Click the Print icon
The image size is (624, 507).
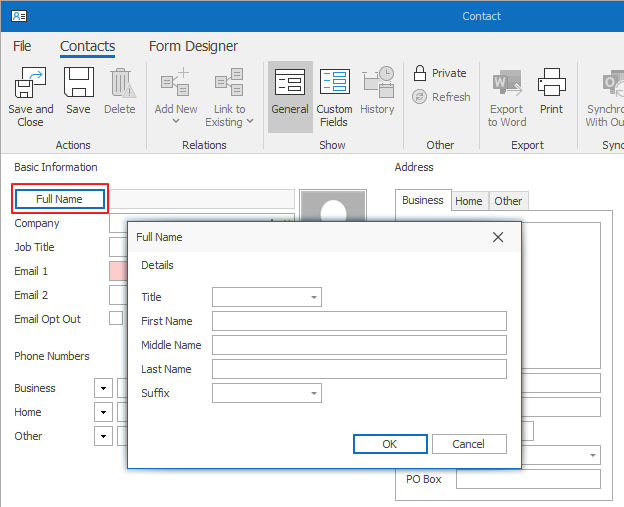551,84
